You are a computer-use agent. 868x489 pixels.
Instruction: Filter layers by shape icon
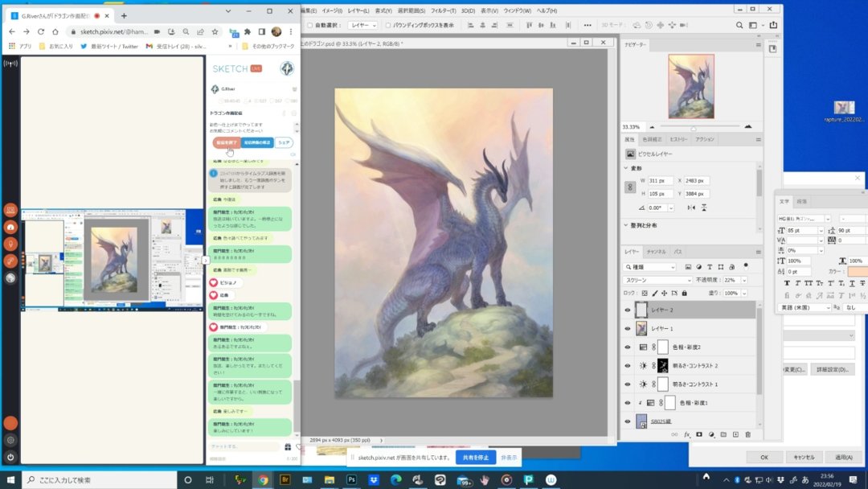(721, 267)
